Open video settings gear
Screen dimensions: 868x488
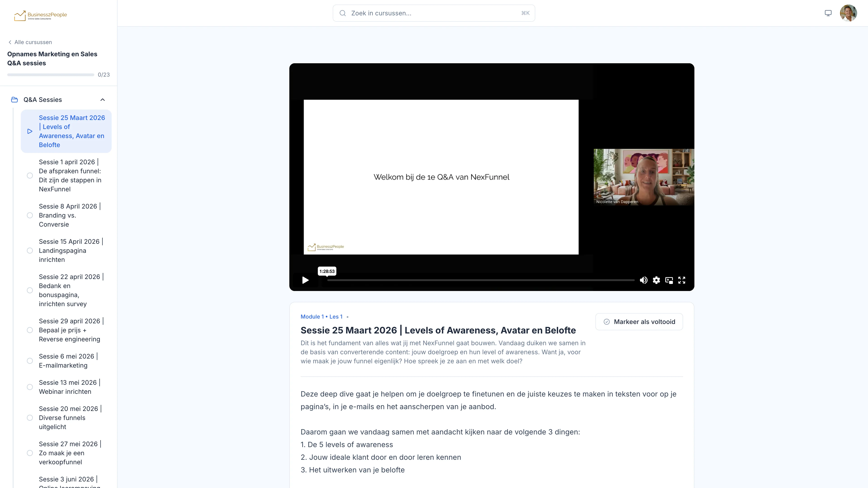tap(656, 280)
